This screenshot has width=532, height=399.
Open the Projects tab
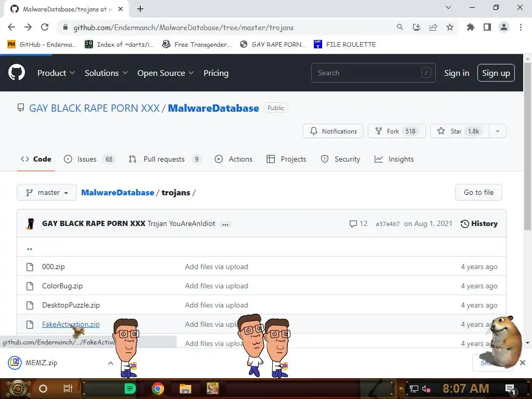click(x=286, y=159)
